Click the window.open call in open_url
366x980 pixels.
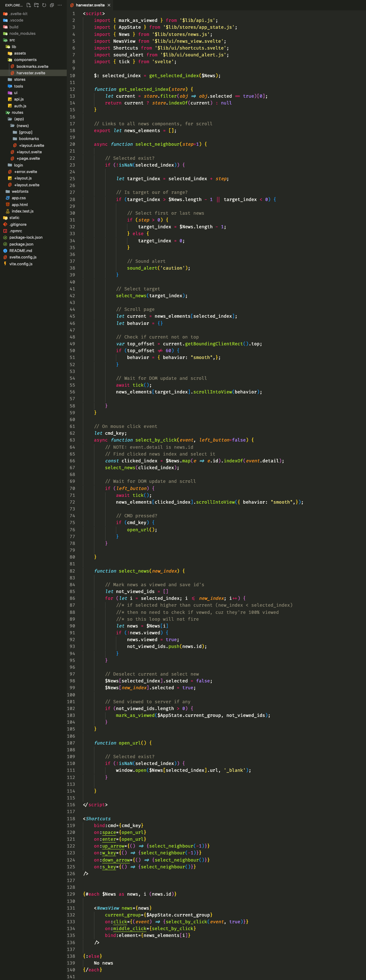183,770
